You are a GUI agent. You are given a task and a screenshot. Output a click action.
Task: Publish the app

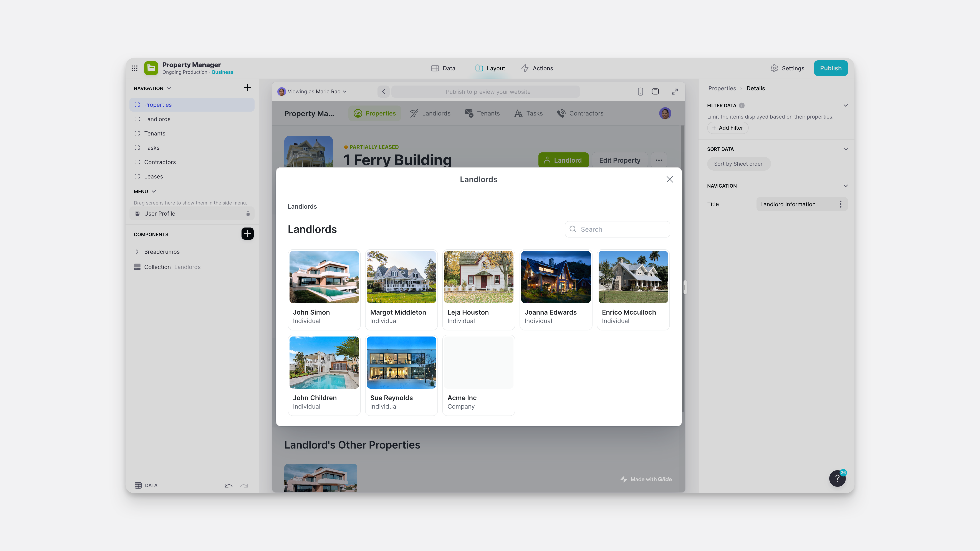(831, 68)
